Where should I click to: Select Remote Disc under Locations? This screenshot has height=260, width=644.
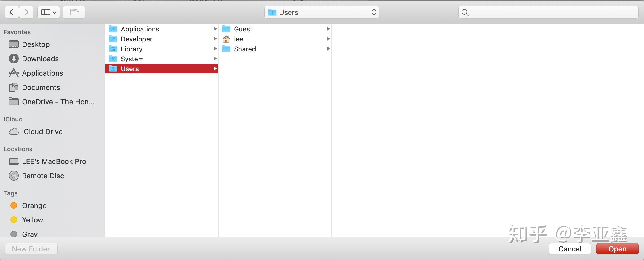pos(43,176)
